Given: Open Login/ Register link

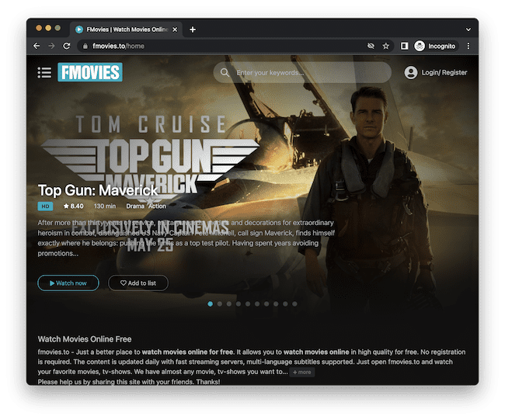Looking at the screenshot, I should [x=444, y=72].
